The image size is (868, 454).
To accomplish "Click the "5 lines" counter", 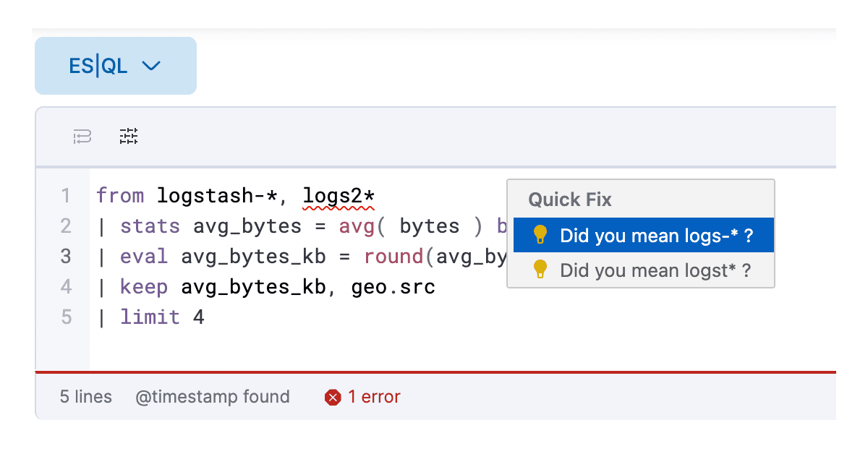I will point(85,397).
